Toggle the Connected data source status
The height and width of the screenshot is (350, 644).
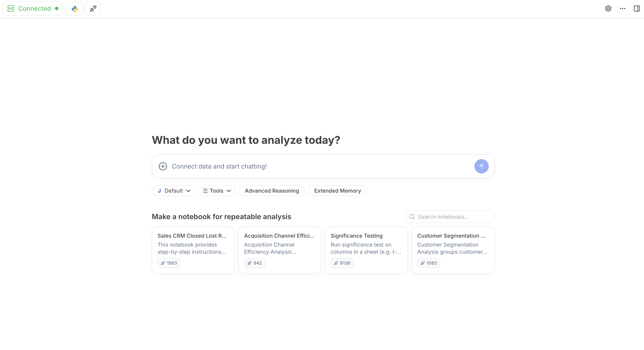pyautogui.click(x=33, y=8)
